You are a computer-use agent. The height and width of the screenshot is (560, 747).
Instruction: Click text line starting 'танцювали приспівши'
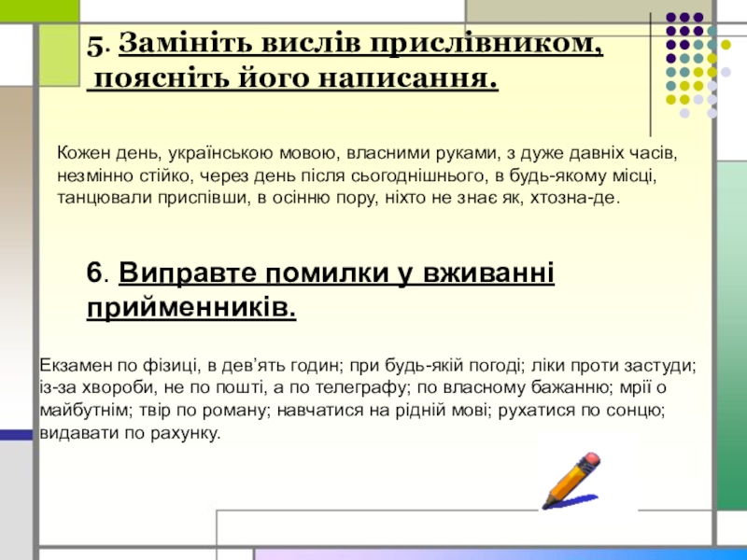point(339,198)
